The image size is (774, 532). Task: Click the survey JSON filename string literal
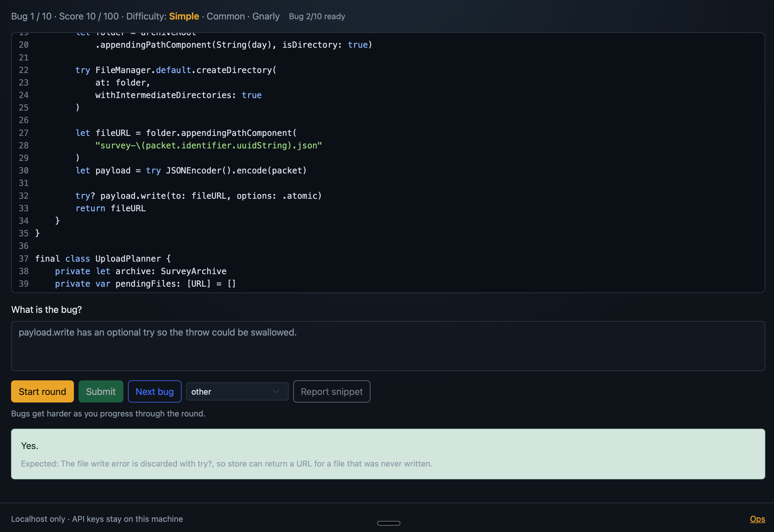209,145
